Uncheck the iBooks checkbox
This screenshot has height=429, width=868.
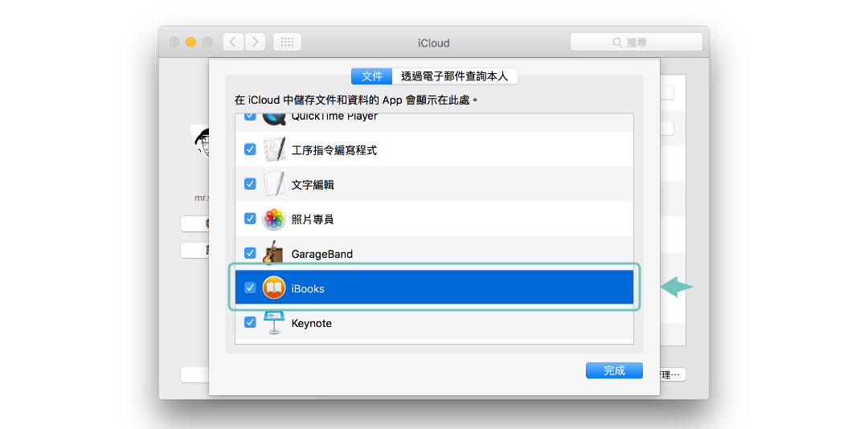pyautogui.click(x=250, y=288)
